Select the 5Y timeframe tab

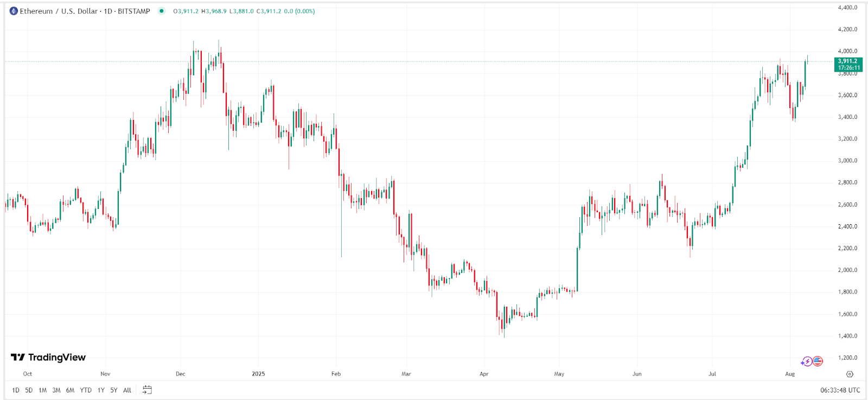point(113,390)
